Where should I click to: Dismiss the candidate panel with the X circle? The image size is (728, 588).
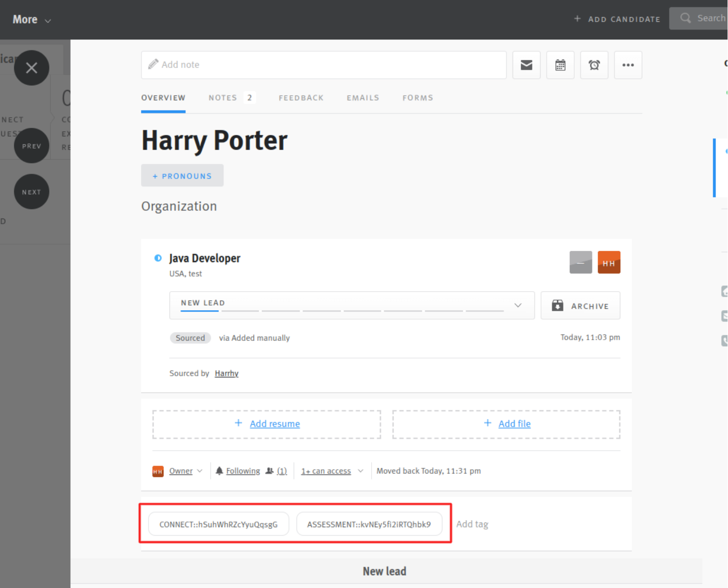coord(31,67)
